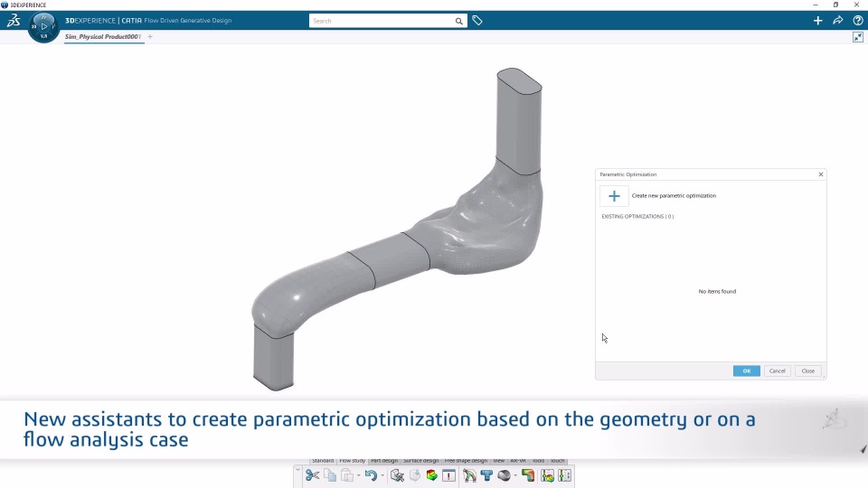
Task: Open the gray shape icon dropdown arrow
Action: click(515, 475)
